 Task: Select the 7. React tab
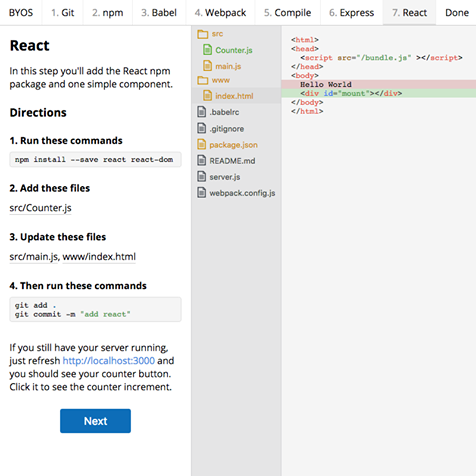pos(410,13)
